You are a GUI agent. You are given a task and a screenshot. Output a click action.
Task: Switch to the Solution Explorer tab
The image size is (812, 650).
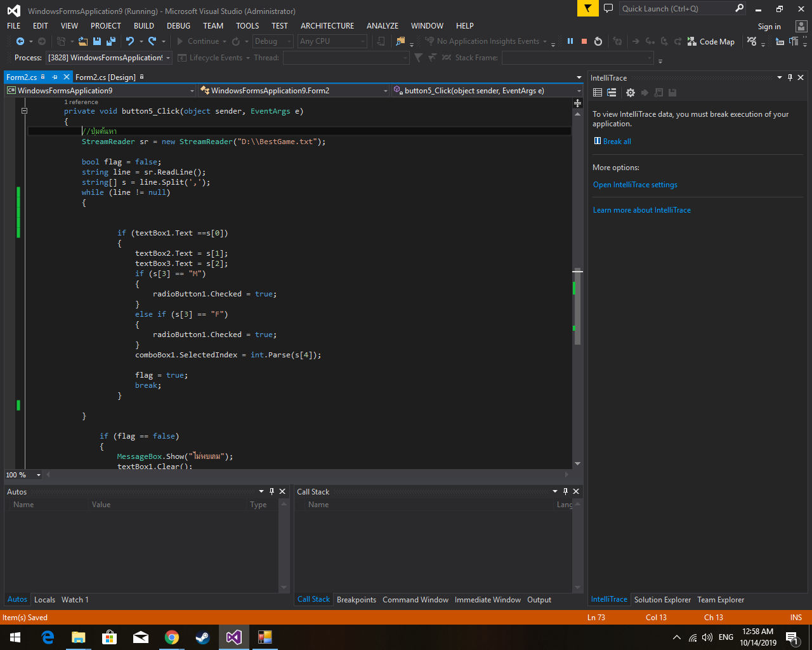coord(663,600)
